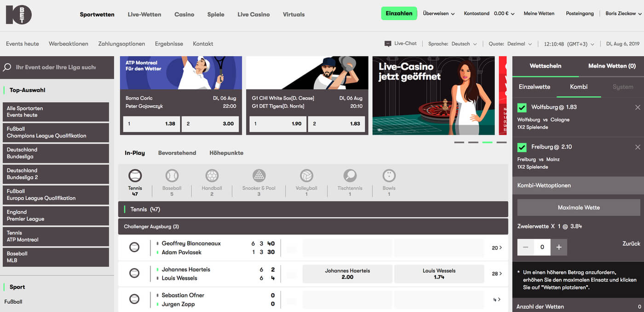Image resolution: width=644 pixels, height=312 pixels.
Task: Open Tennis ATP Montreal in sidebar
Action: [x=56, y=237]
